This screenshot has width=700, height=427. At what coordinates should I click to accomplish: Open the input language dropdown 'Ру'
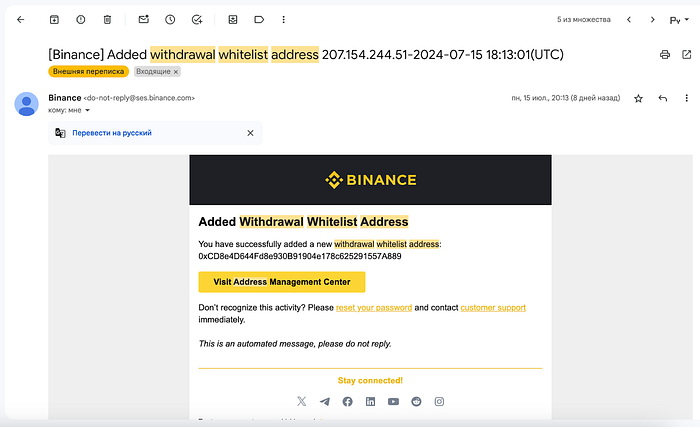click(x=679, y=20)
